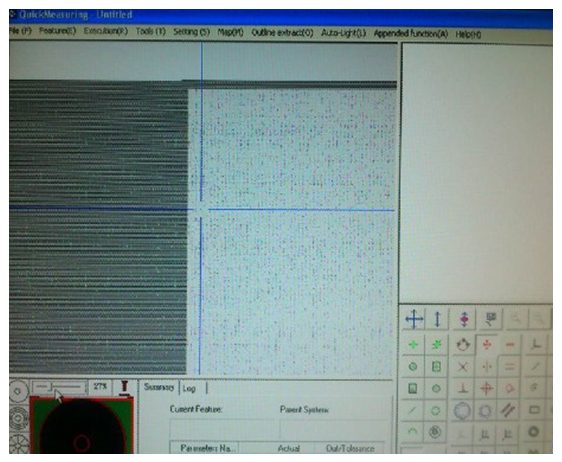Image resolution: width=562 pixels, height=462 pixels.
Task: Open the Appended function menu
Action: pos(411,34)
